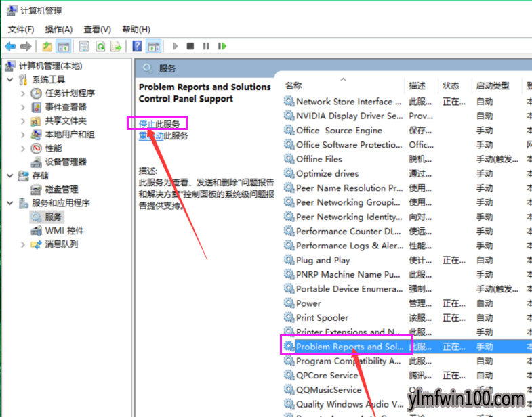Click the Pause service icon
Image resolution: width=532 pixels, height=417 pixels.
[x=206, y=46]
